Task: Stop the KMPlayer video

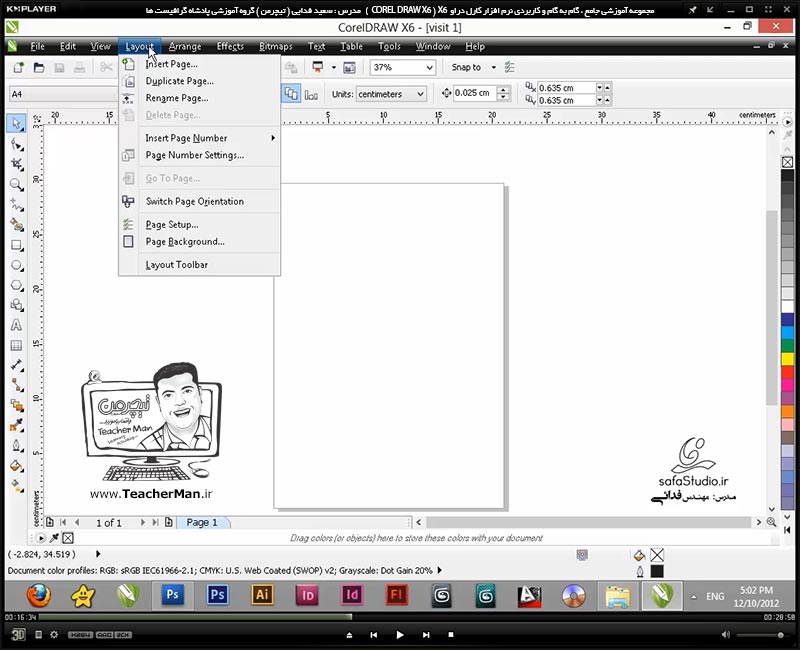Action: coord(451,635)
